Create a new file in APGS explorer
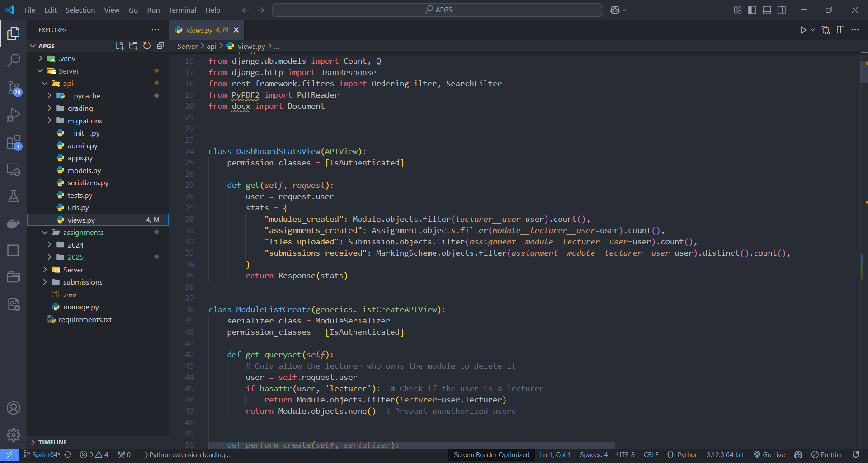868x463 pixels. pos(120,46)
